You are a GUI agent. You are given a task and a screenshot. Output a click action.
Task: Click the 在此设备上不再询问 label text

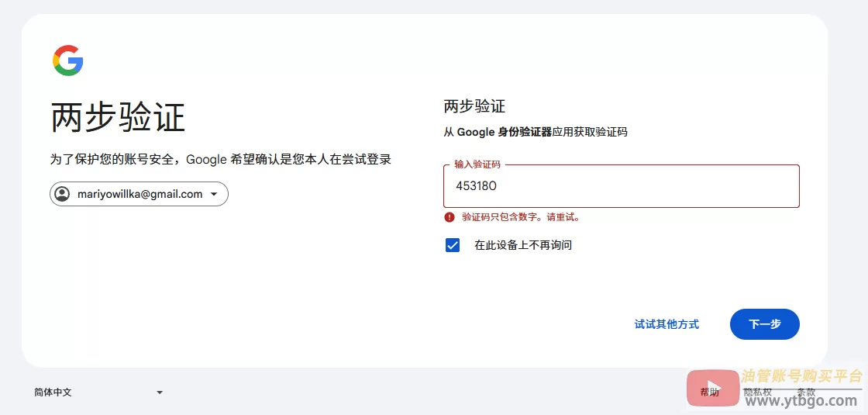click(522, 245)
